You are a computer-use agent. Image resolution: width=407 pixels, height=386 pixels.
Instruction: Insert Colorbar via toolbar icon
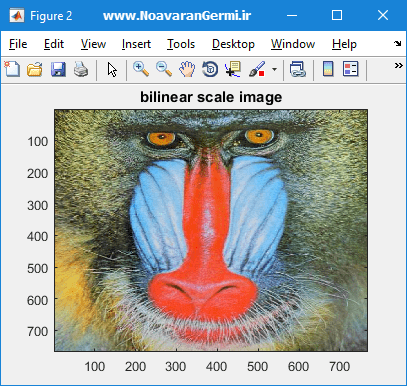pyautogui.click(x=328, y=69)
